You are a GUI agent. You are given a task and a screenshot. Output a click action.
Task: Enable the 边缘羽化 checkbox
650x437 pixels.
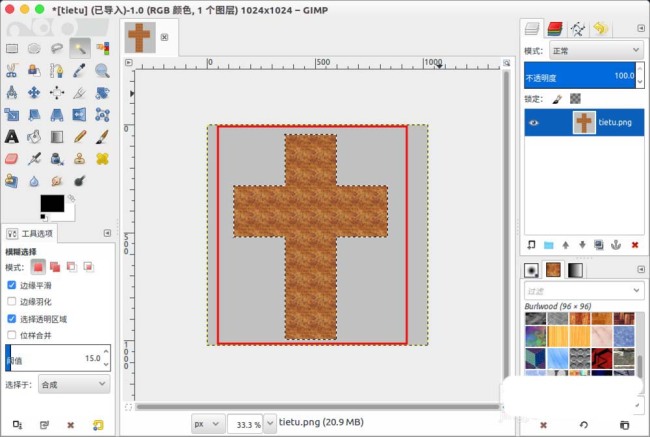pos(12,301)
